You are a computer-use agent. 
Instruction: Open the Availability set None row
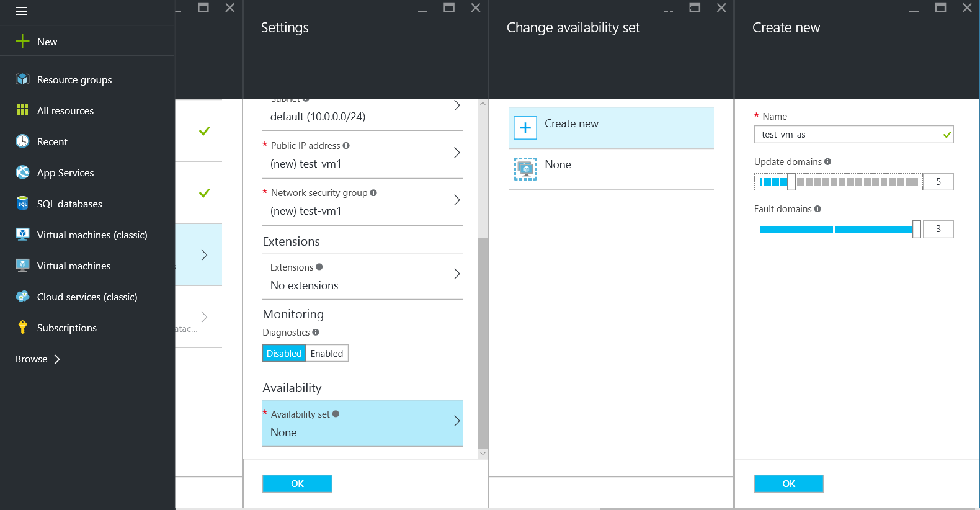pos(362,423)
